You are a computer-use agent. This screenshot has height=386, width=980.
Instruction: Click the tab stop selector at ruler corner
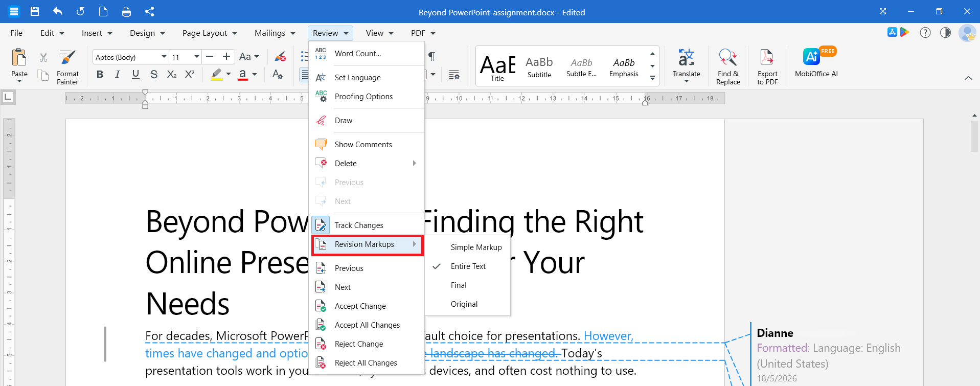click(x=8, y=97)
